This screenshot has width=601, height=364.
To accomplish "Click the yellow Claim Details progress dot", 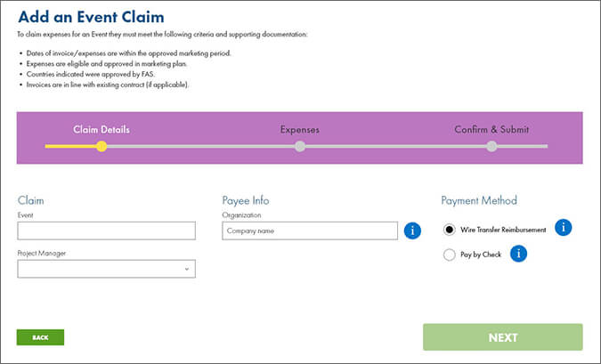I will (x=102, y=146).
